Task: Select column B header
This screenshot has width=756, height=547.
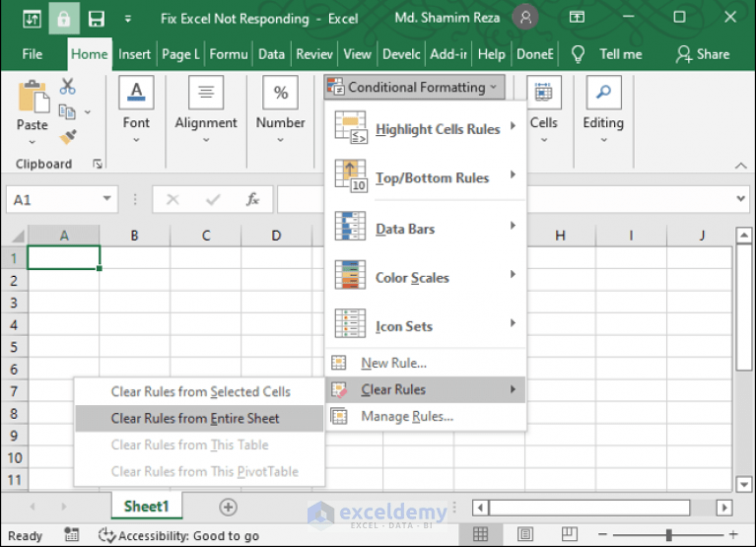Action: tap(134, 236)
